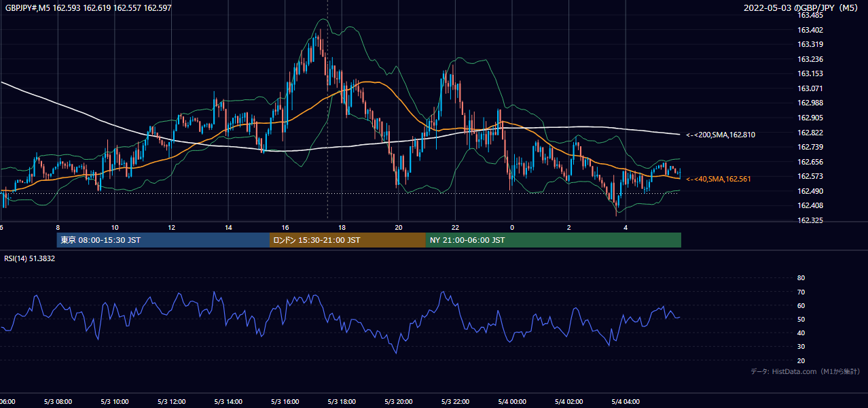Image resolution: width=868 pixels, height=408 pixels.
Task: Click RSI scale value 60
Action: [x=801, y=305]
